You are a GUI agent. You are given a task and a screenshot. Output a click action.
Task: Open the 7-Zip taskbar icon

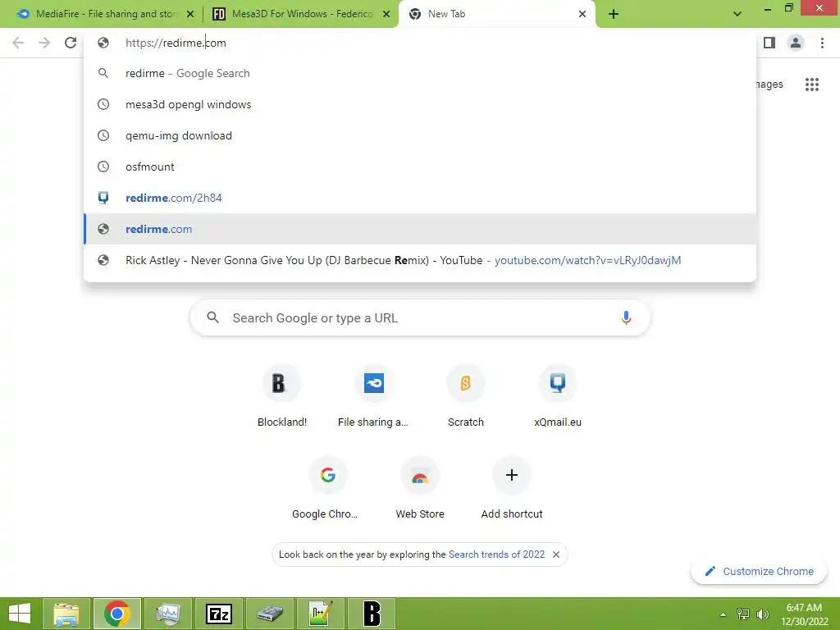pyautogui.click(x=219, y=614)
